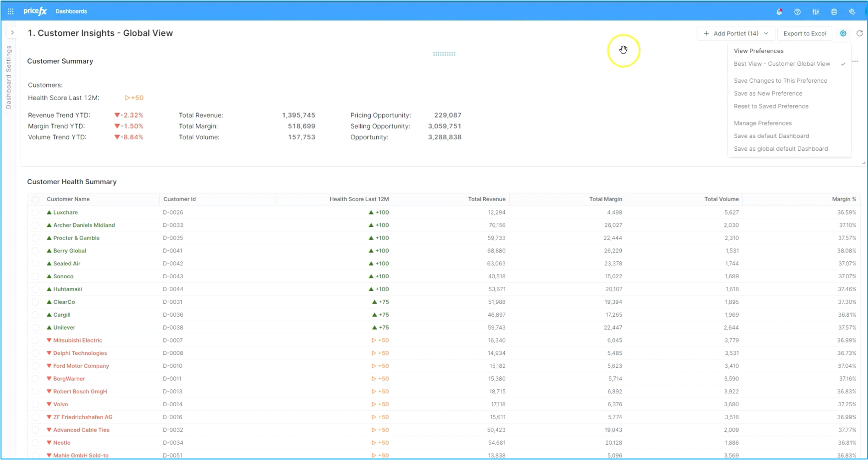
Task: Click the database icon in header
Action: click(834, 11)
